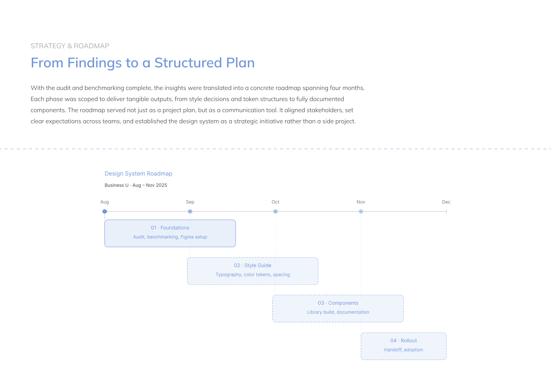Click the Aug timeline start dot
This screenshot has height=392, width=551.
[x=104, y=211]
